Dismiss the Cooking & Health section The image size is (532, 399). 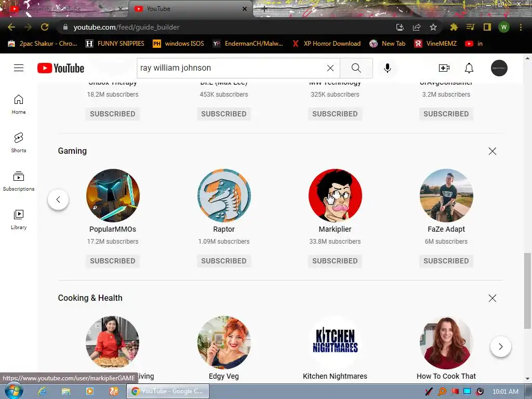pyautogui.click(x=493, y=298)
